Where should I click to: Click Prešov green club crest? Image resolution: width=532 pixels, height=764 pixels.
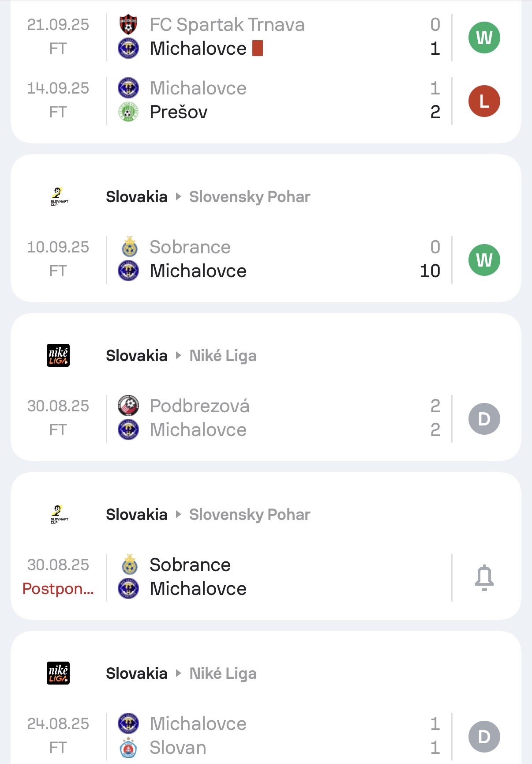[128, 112]
